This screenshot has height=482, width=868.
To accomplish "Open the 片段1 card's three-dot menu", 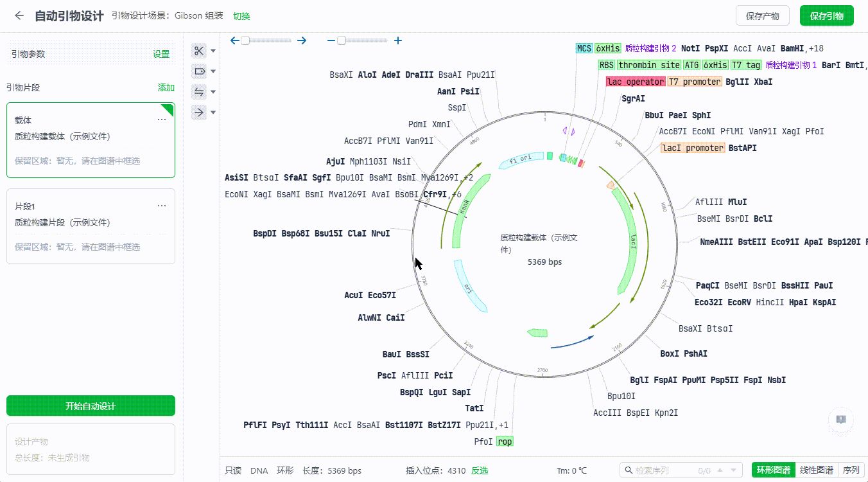I will [162, 206].
